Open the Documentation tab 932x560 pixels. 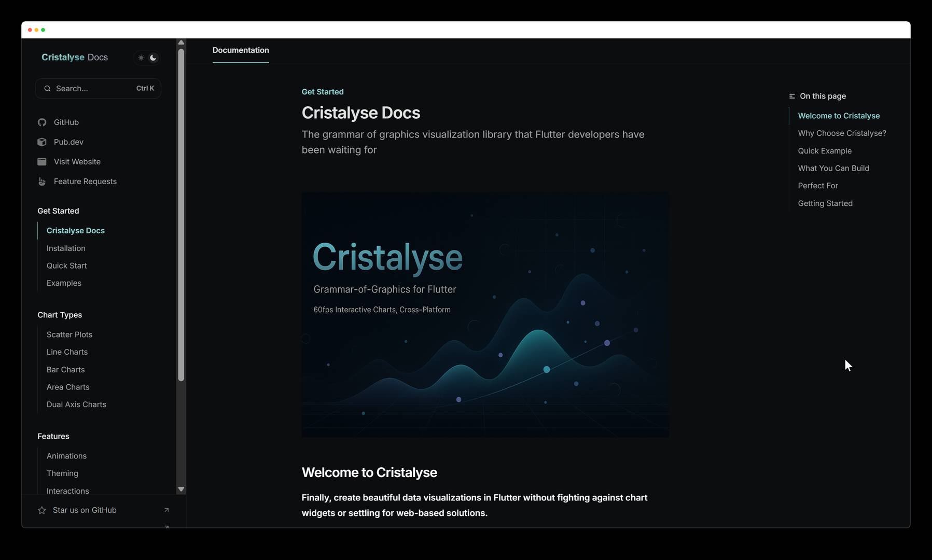pos(241,50)
